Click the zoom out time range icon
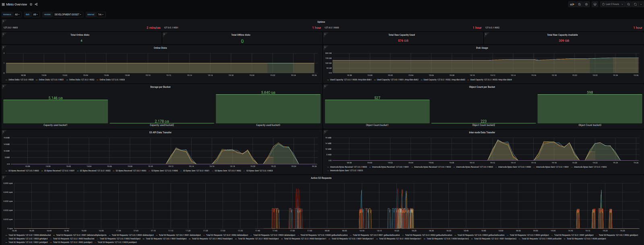 (x=629, y=4)
